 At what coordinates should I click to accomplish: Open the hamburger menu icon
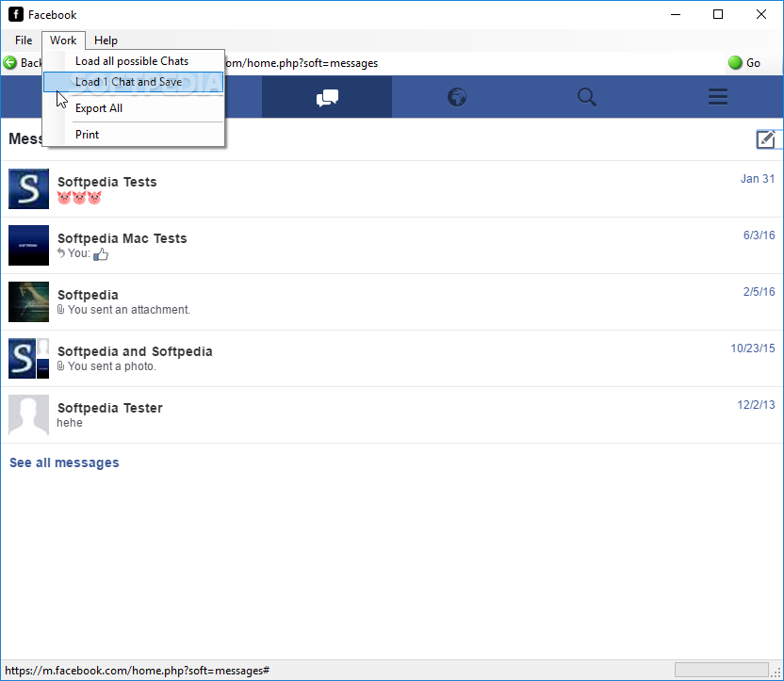point(717,97)
